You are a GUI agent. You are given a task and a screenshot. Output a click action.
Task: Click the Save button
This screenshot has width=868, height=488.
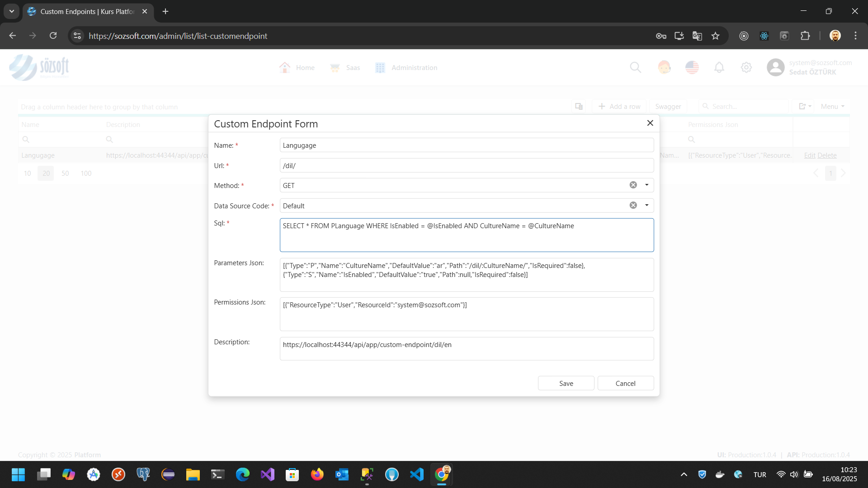(566, 383)
